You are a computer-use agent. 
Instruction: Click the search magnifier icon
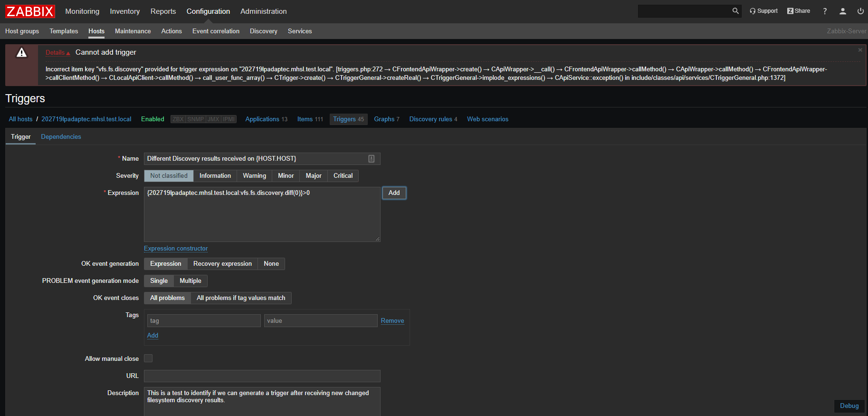coord(735,11)
